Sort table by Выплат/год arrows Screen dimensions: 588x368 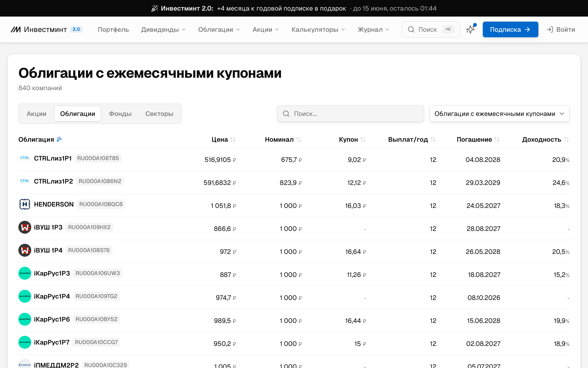click(x=433, y=139)
